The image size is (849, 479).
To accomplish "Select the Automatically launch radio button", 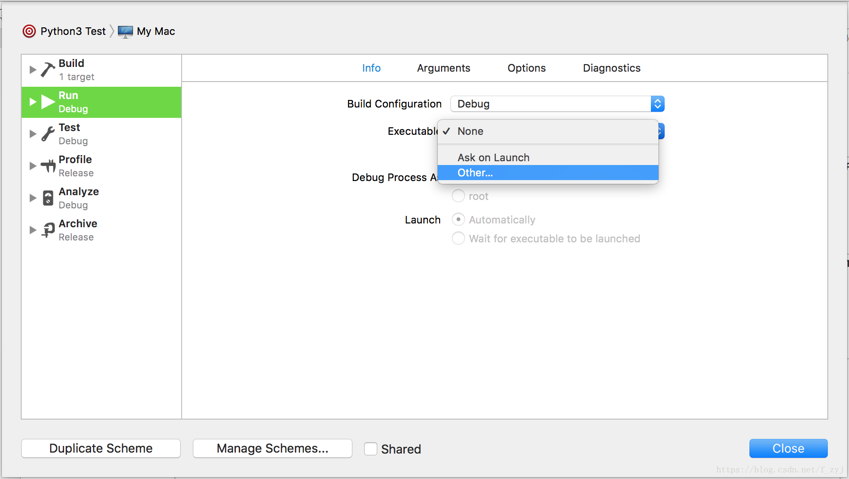I will click(458, 219).
